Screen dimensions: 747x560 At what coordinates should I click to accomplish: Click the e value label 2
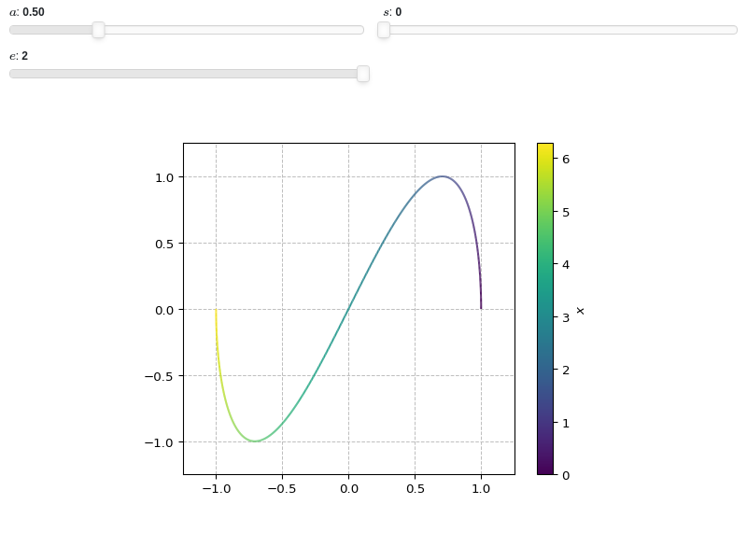point(25,56)
